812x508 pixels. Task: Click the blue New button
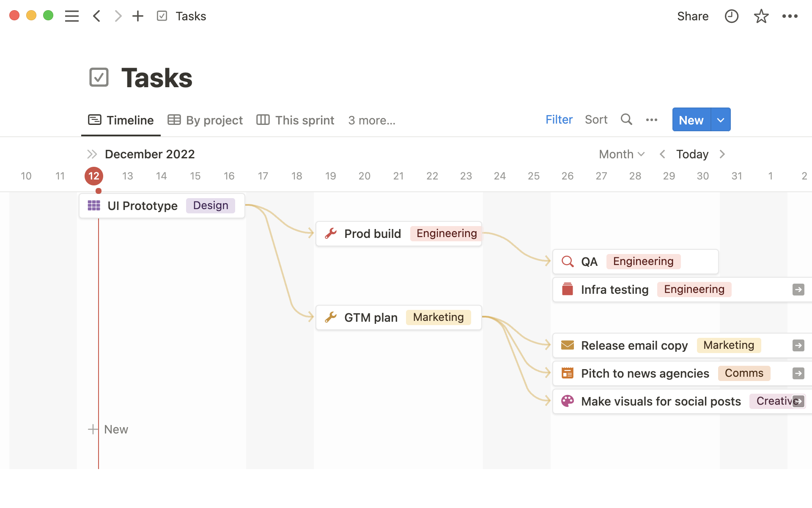pyautogui.click(x=690, y=120)
